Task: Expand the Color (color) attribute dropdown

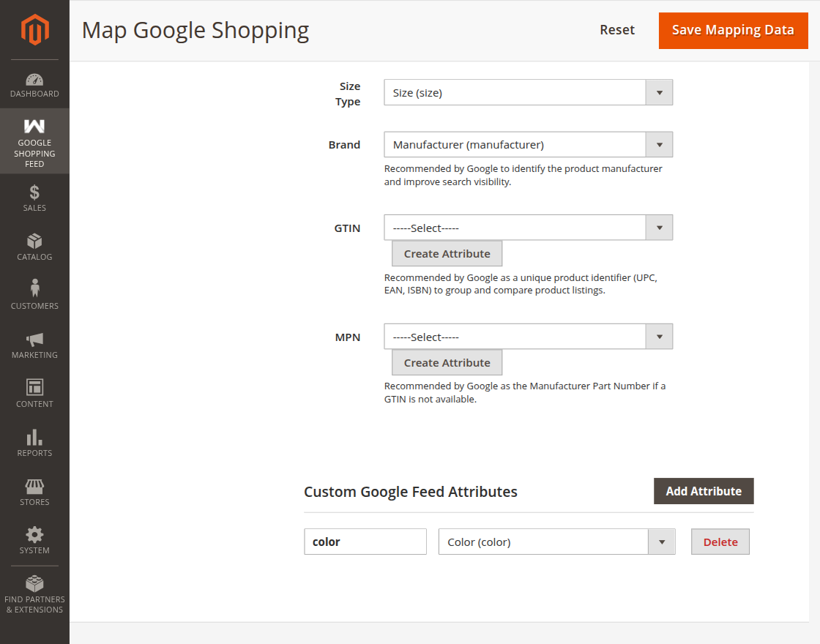Action: (557, 542)
